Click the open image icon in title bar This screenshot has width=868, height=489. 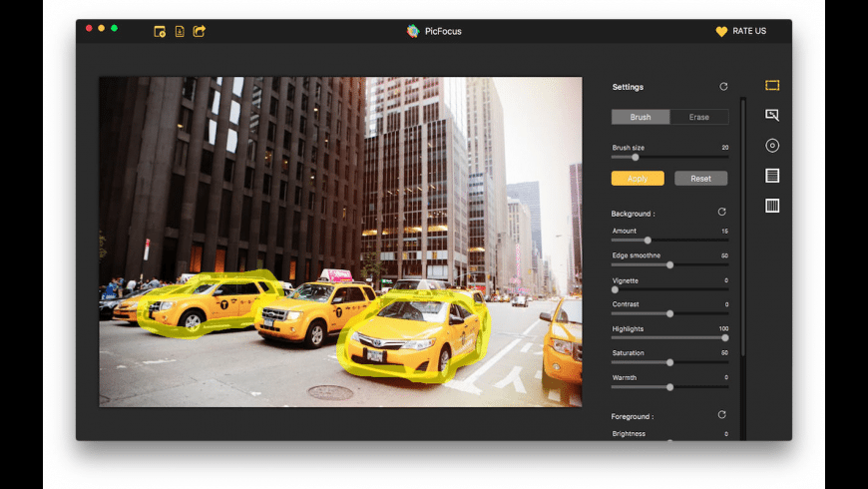pos(160,32)
